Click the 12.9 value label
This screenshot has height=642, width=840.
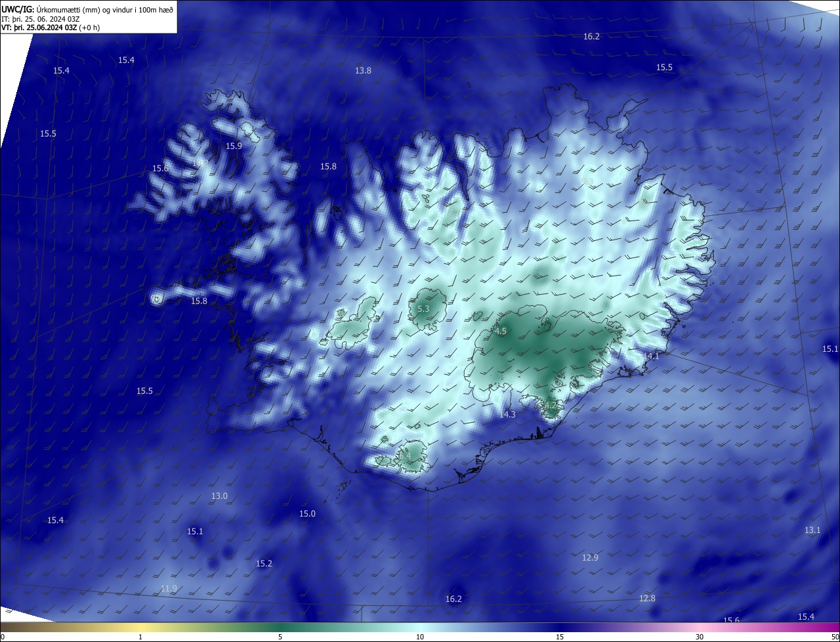click(590, 557)
